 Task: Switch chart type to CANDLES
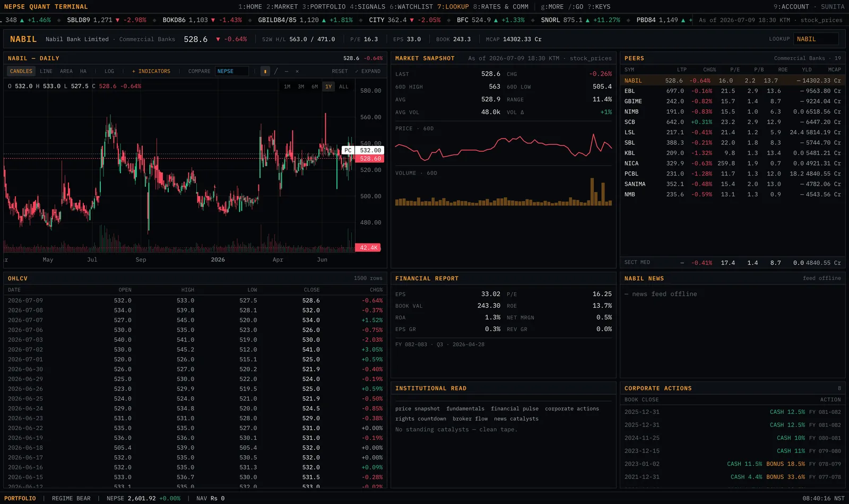point(21,71)
